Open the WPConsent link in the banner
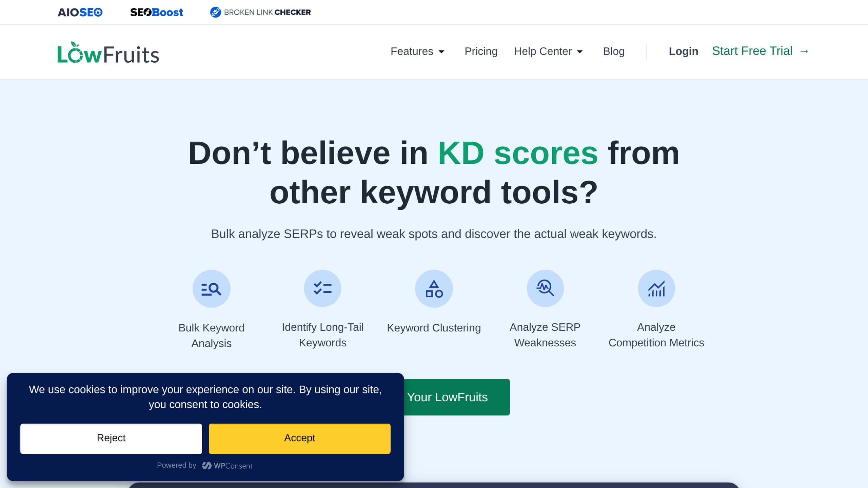Screen dimensions: 868x488 click(228, 465)
